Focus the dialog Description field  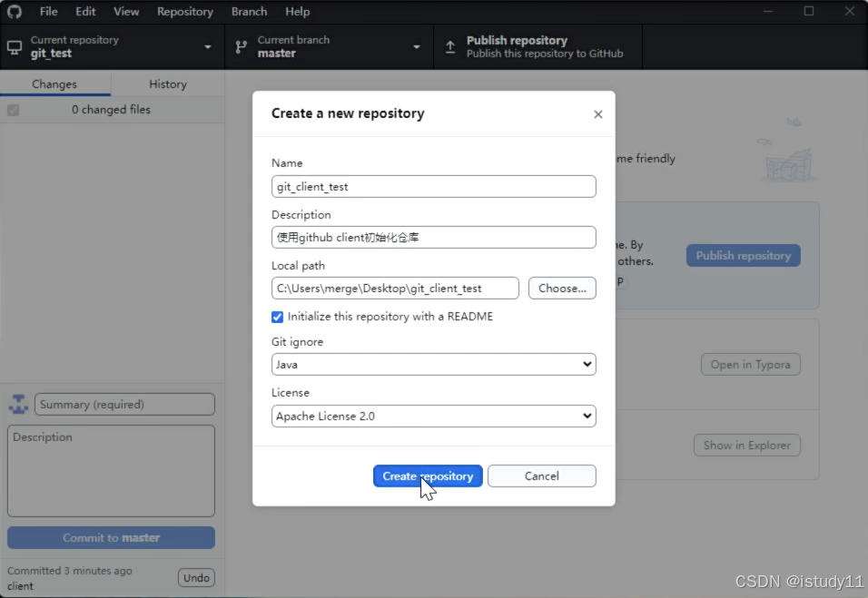click(x=433, y=238)
